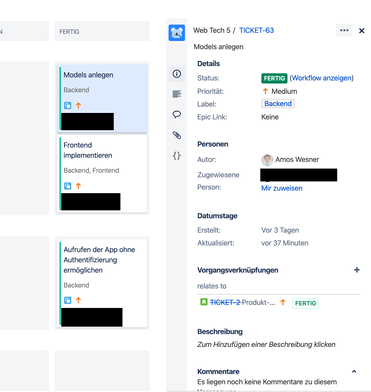The width and height of the screenshot is (371, 392).
Task: Click the author name Amos Wesner
Action: coord(297,159)
